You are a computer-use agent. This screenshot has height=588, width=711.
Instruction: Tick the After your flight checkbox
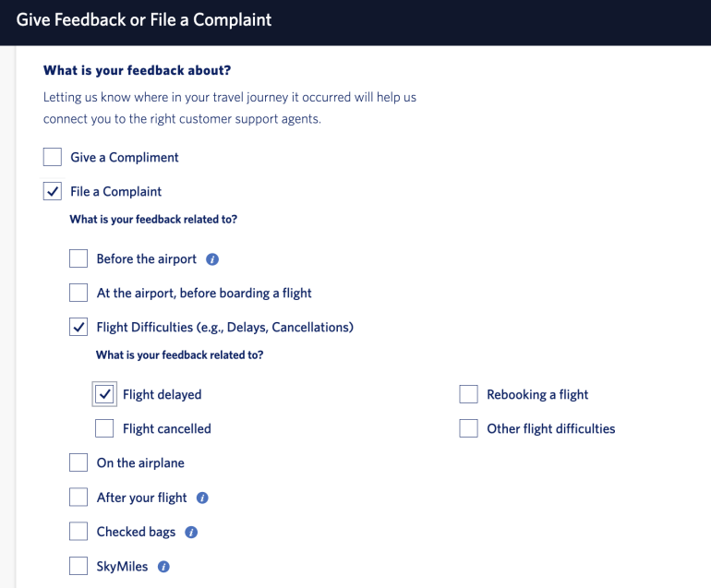click(78, 498)
